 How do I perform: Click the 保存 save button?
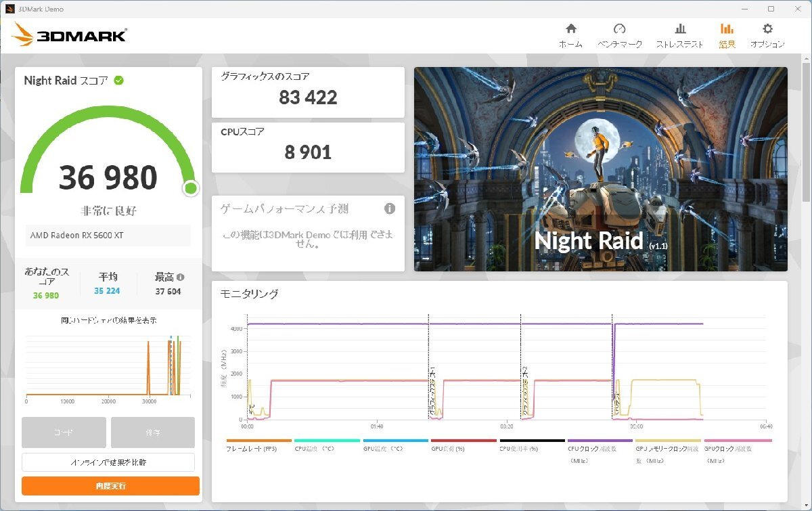pos(153,432)
